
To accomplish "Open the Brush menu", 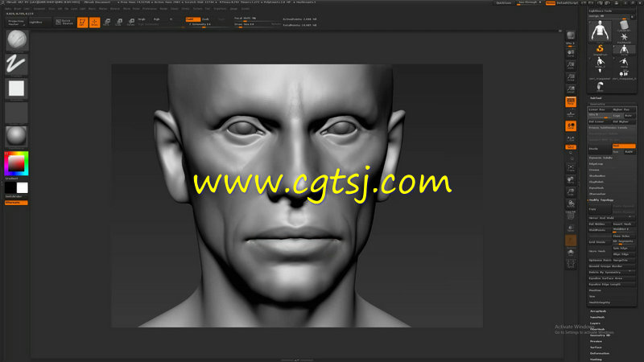I will 18,9.
